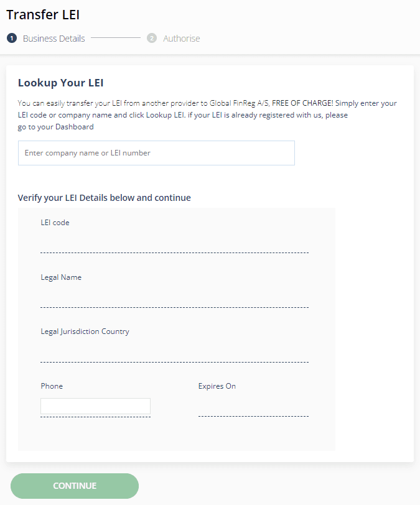420x505 pixels.
Task: Click the LEI code label
Action: (x=55, y=223)
